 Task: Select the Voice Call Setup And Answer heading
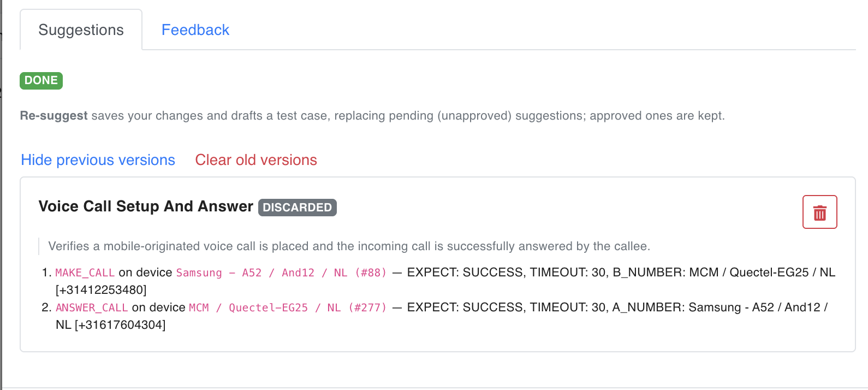(x=146, y=206)
